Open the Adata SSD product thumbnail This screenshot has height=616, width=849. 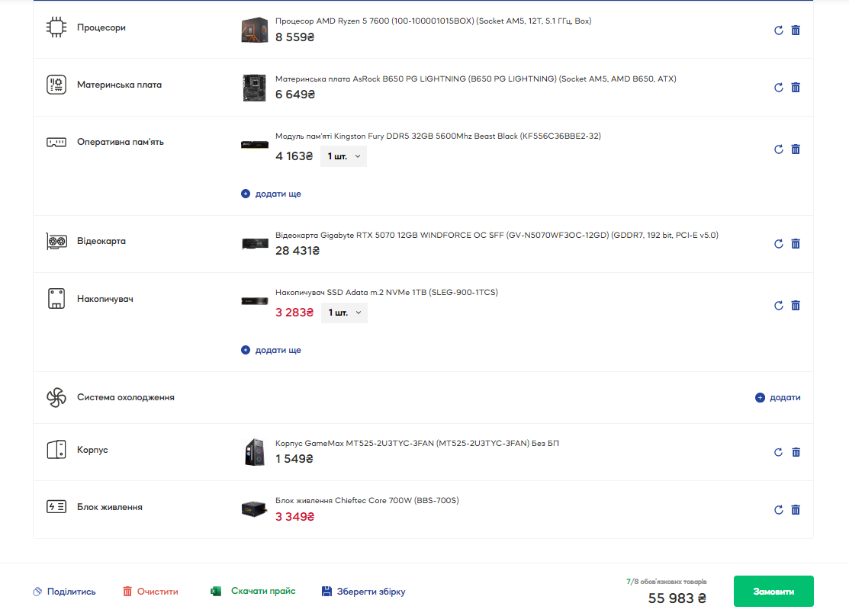point(255,301)
